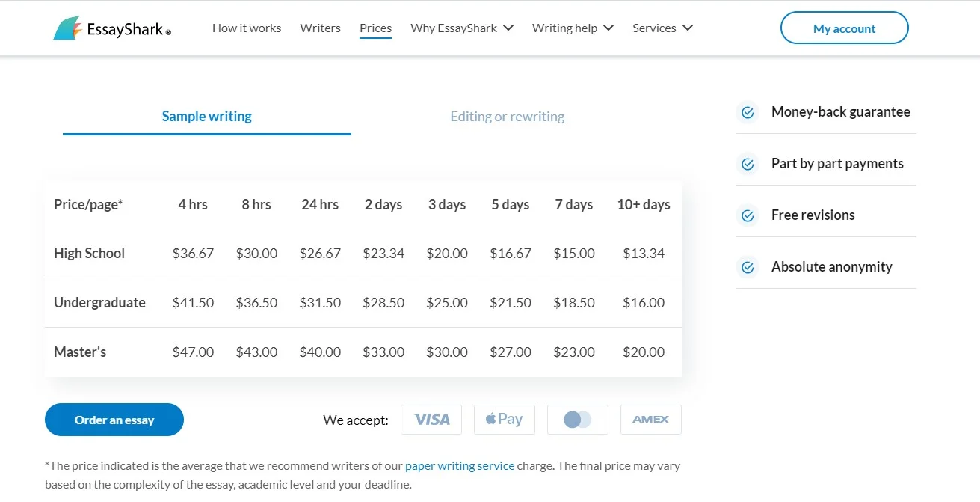Click the Money-back guarantee checkmark icon

pos(748,112)
